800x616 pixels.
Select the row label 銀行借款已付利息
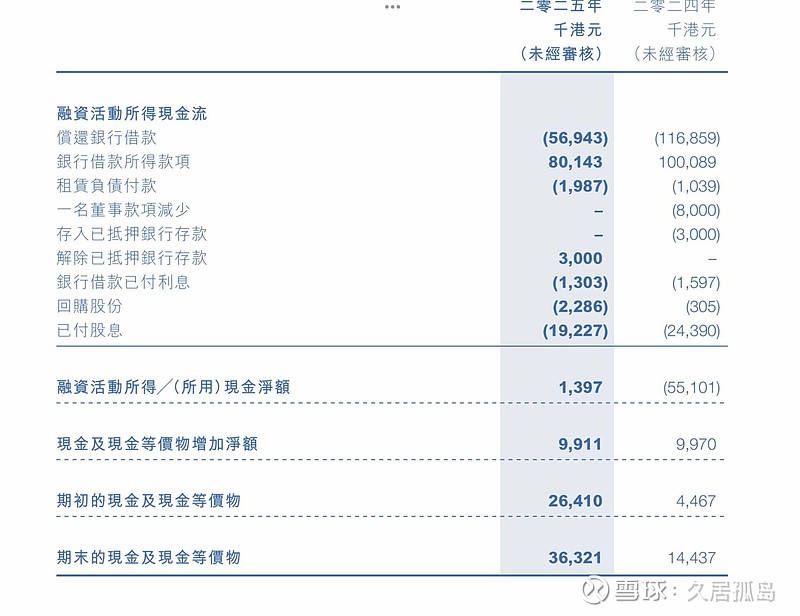(x=123, y=281)
